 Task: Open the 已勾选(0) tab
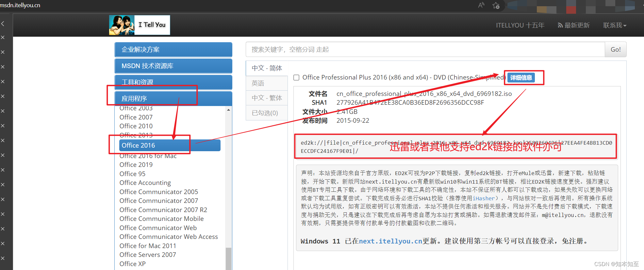[267, 113]
